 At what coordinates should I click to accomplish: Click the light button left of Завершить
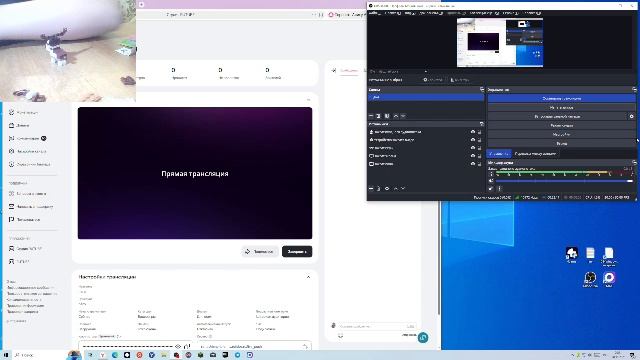click(x=260, y=251)
